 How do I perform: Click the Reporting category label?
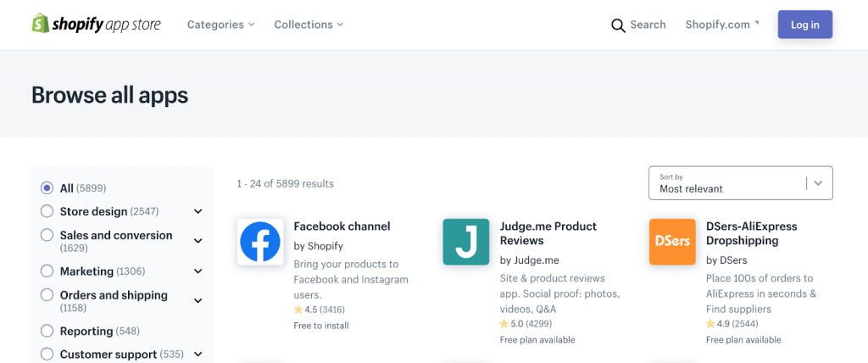[86, 331]
